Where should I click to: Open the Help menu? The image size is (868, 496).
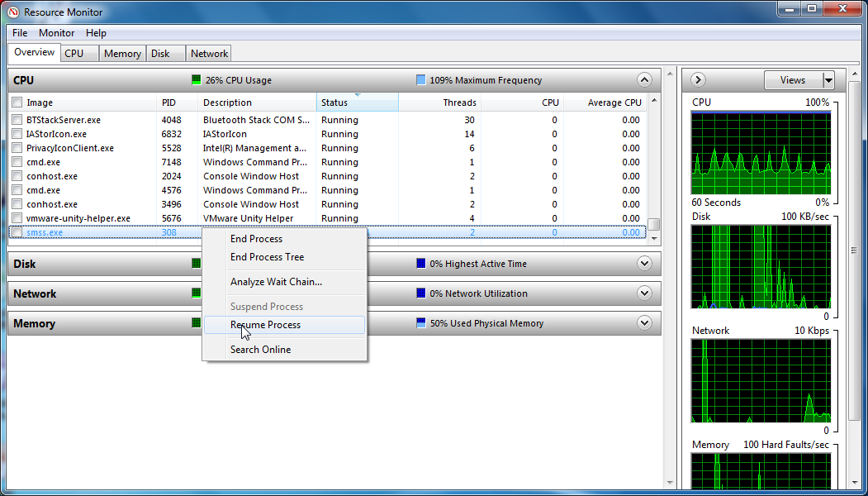click(96, 33)
